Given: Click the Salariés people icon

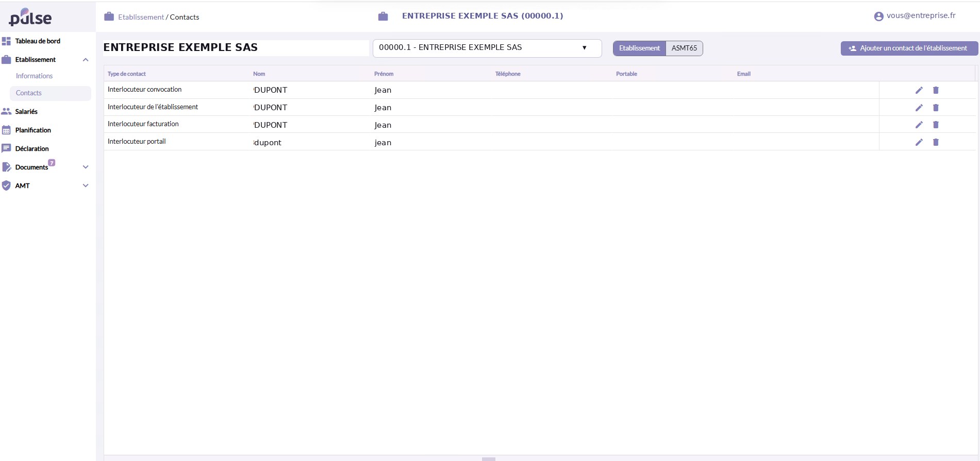Looking at the screenshot, I should [x=6, y=111].
